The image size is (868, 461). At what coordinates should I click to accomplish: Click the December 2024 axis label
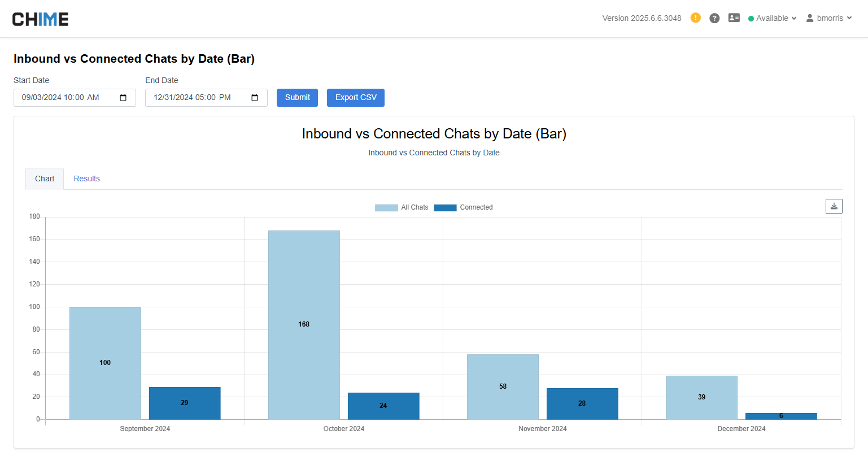741,429
